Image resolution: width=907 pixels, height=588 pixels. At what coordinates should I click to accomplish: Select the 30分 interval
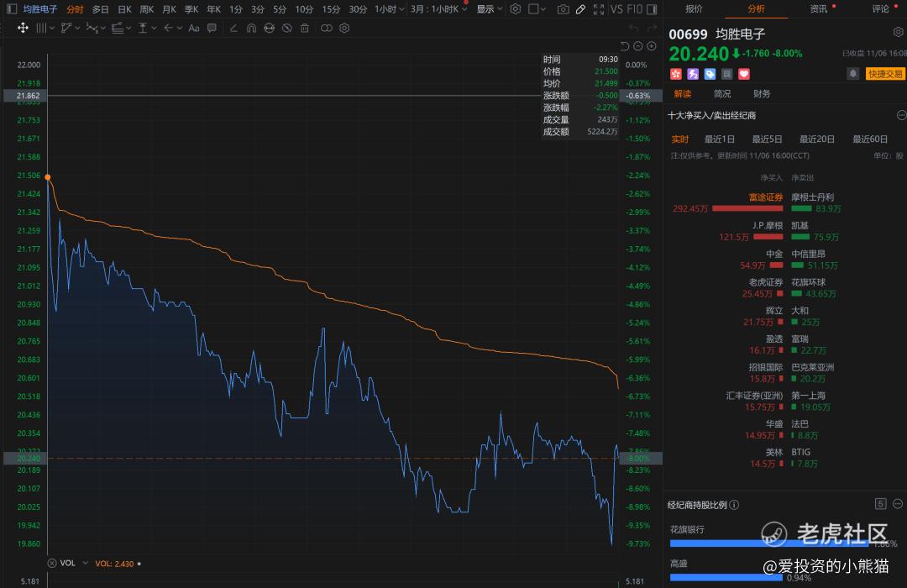tap(358, 9)
